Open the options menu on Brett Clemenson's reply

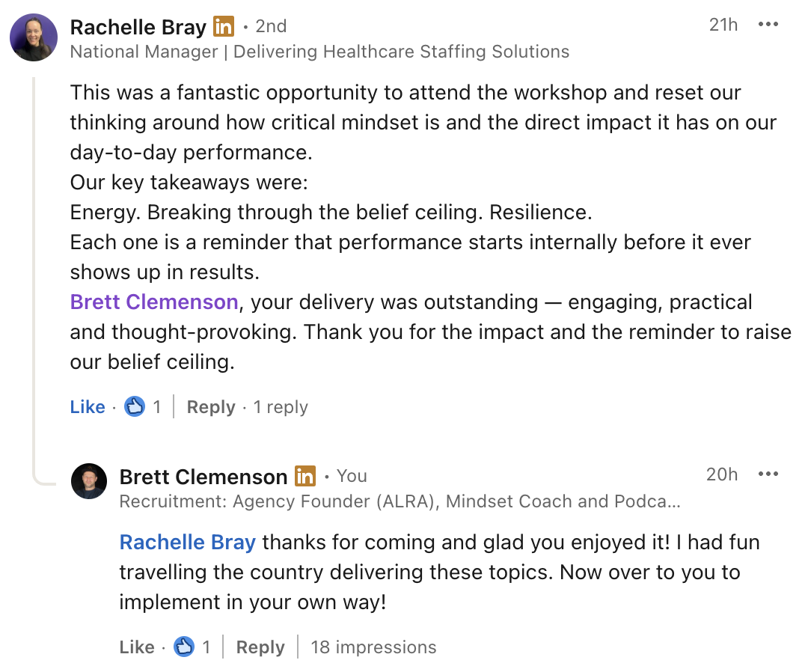pos(768,474)
